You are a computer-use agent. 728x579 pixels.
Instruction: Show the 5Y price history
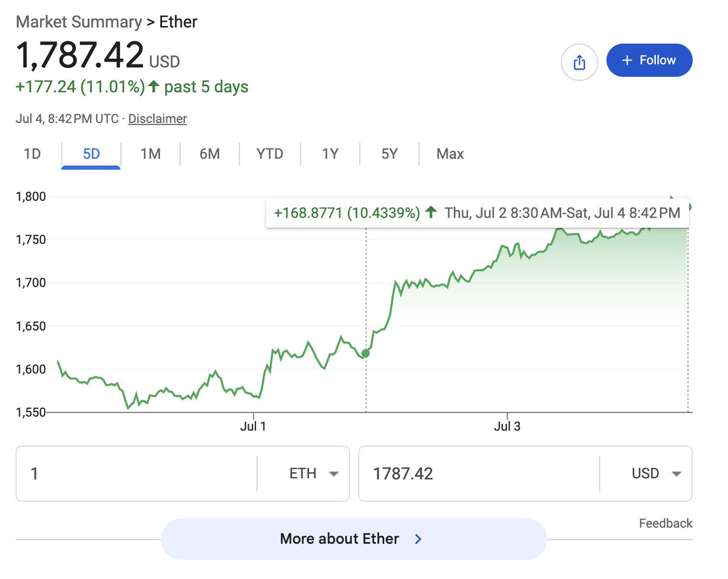coord(389,154)
